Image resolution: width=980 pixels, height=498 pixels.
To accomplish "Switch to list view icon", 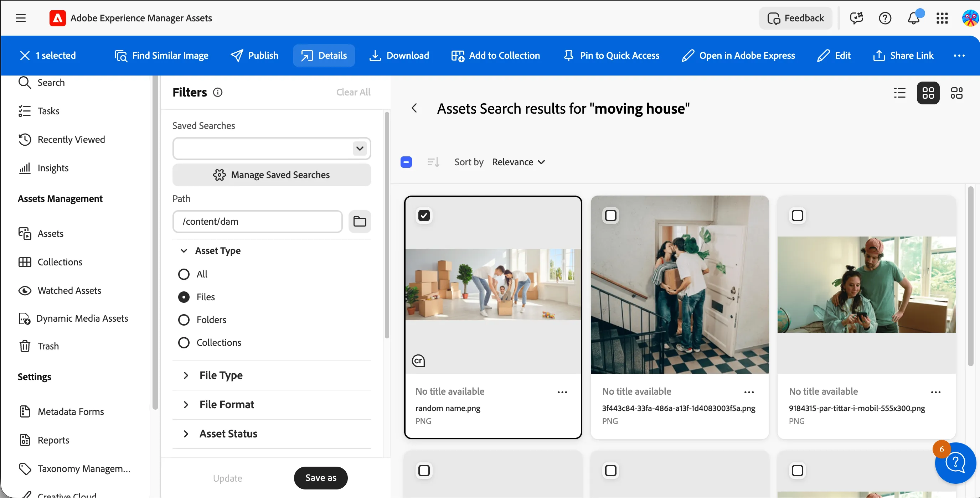I will click(x=900, y=93).
